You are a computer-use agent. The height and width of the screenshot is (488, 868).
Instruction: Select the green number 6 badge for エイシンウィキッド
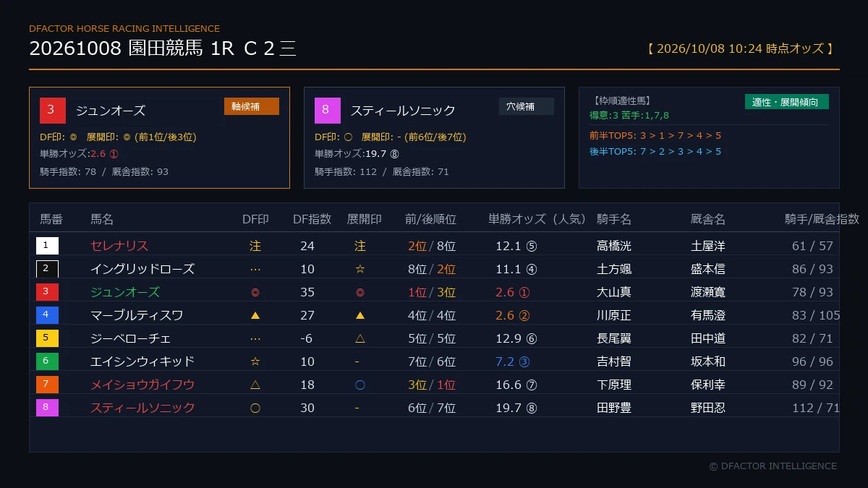click(47, 361)
